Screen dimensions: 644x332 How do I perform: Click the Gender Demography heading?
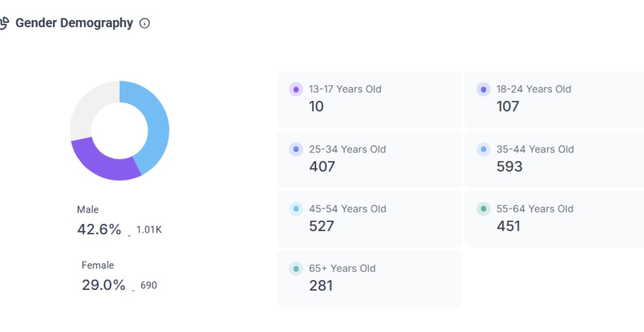click(x=74, y=23)
